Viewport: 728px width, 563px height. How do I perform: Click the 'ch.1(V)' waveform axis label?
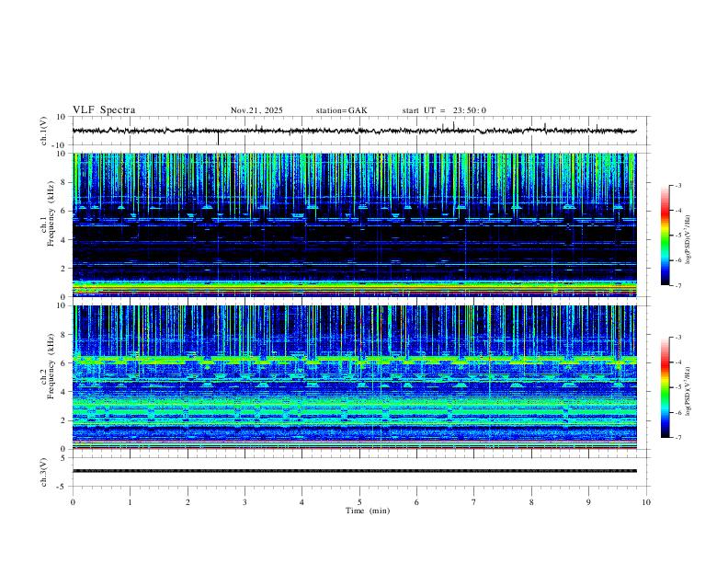[x=44, y=131]
